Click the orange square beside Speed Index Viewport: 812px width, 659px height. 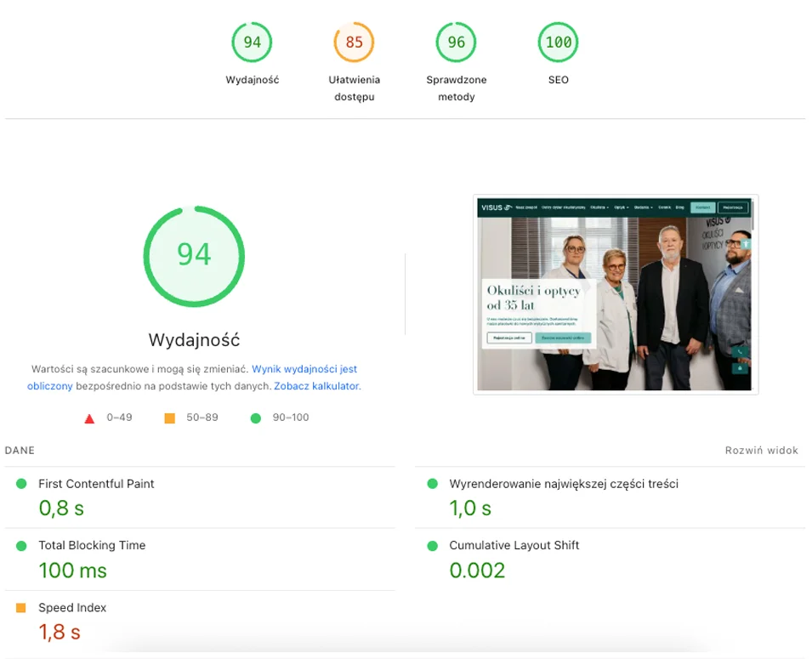click(21, 608)
